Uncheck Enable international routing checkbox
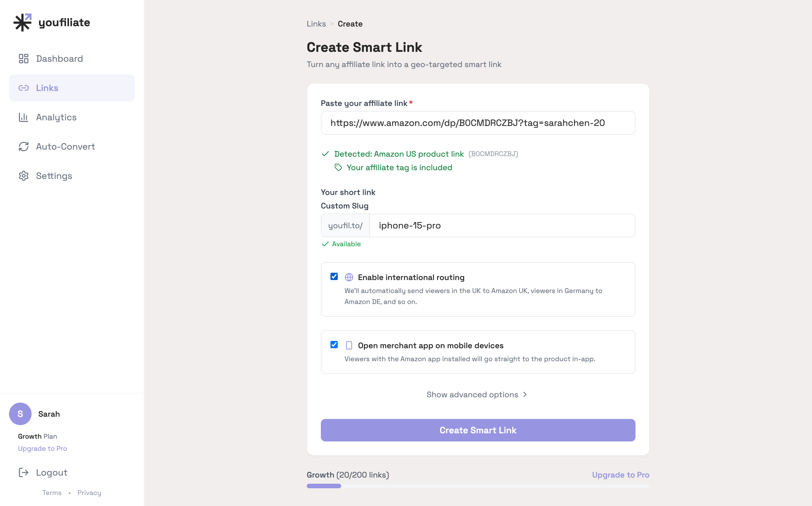The image size is (812, 506). tap(334, 276)
